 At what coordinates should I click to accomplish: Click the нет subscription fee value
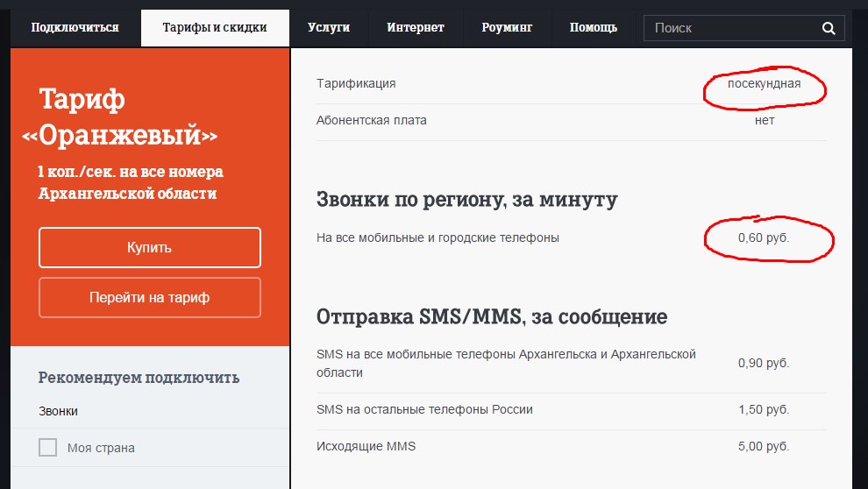point(765,121)
